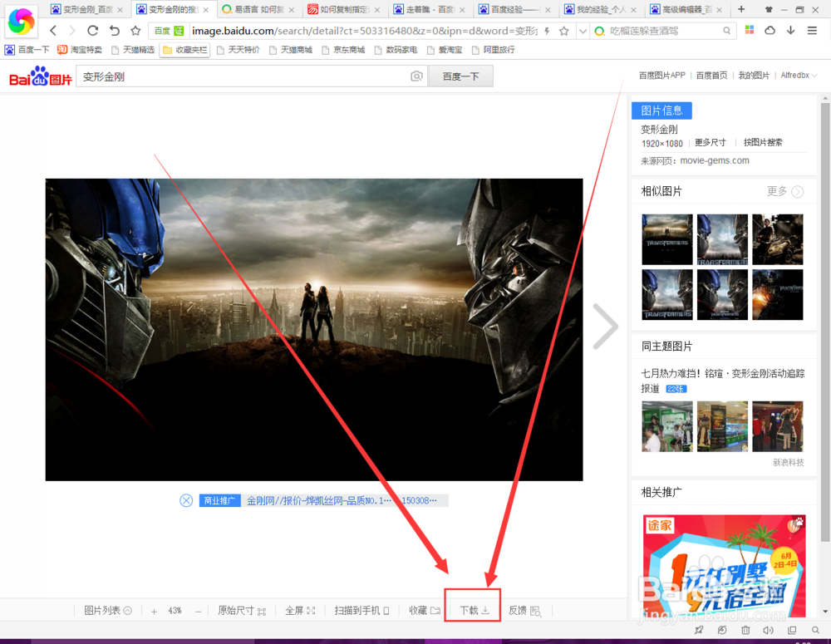Open the 金刚网 sponsored ad link

[x=342, y=500]
